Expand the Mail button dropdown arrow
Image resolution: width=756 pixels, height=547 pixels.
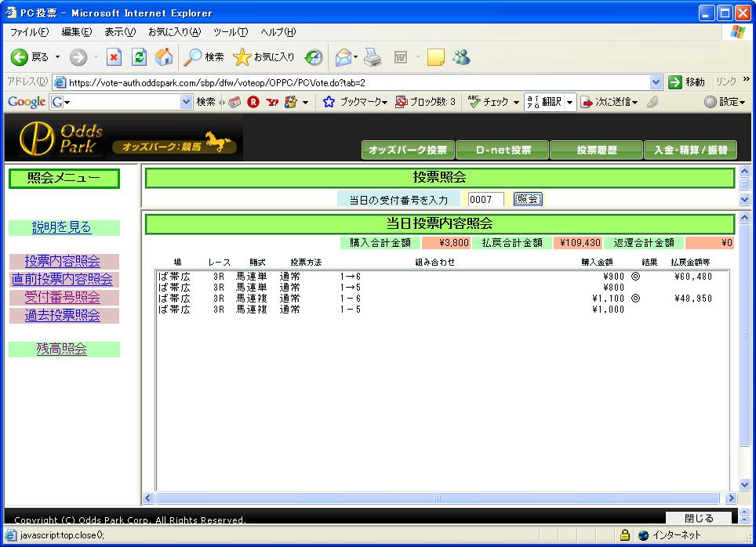pos(355,57)
